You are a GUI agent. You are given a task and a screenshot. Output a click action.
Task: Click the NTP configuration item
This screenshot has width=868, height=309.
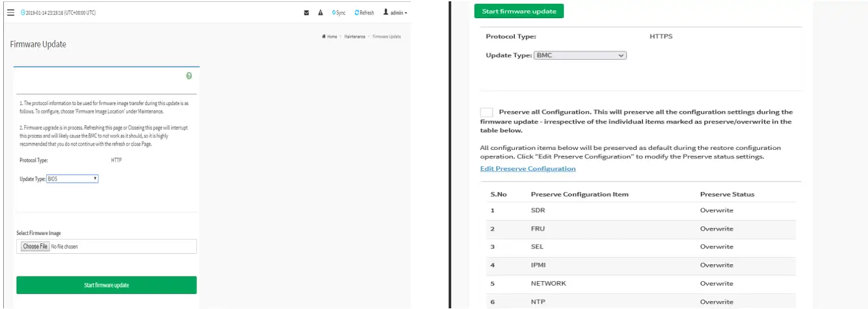[537, 302]
